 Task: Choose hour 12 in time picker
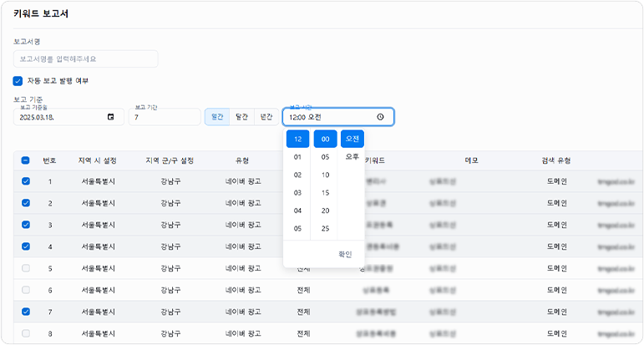coord(297,140)
